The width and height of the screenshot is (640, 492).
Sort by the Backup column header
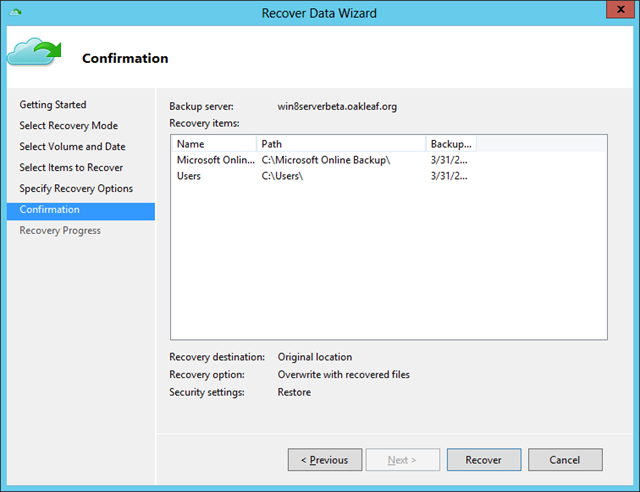(451, 144)
